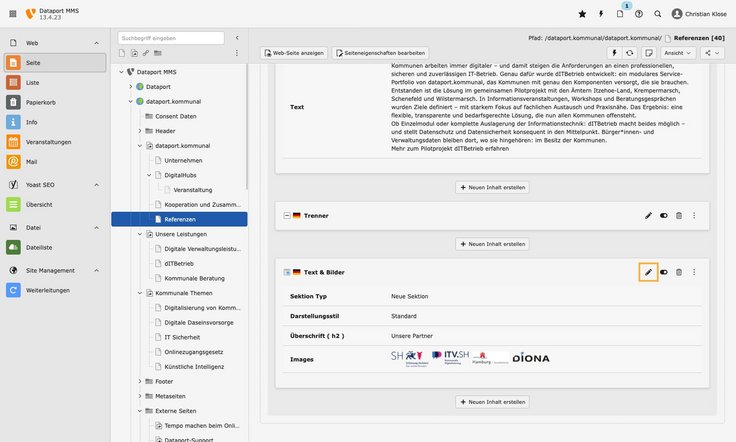Image resolution: width=736 pixels, height=442 pixels.
Task: Edit the Text & Bilder content element
Action: (648, 272)
